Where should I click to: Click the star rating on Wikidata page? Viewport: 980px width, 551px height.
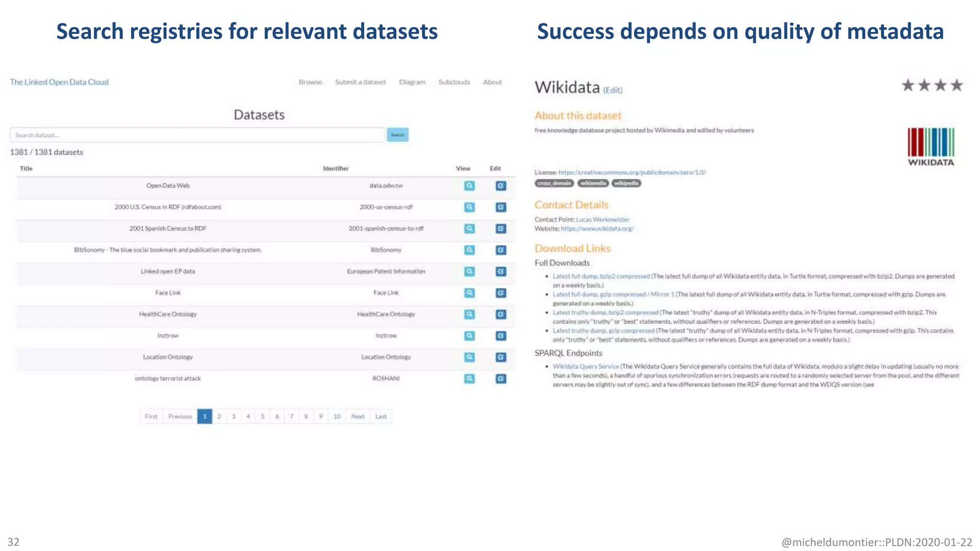(x=932, y=86)
